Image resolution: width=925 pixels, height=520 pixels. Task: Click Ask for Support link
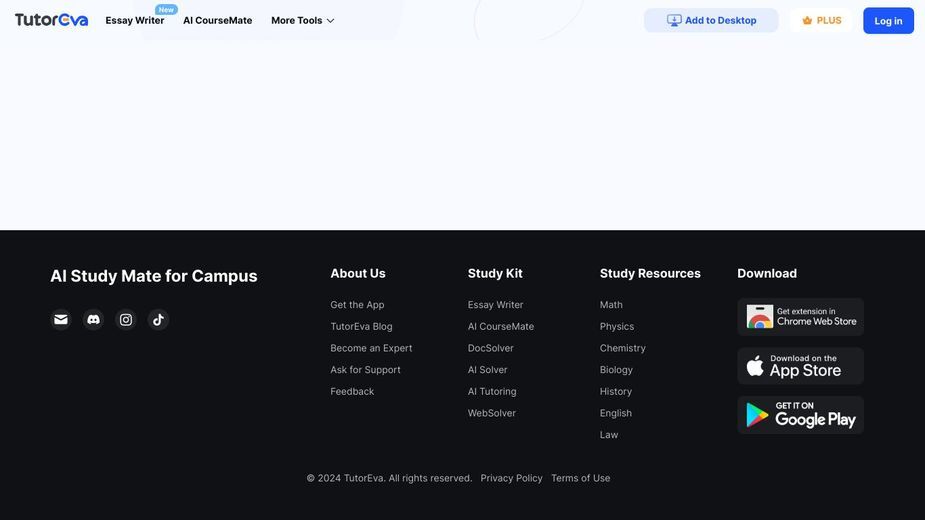(x=365, y=369)
